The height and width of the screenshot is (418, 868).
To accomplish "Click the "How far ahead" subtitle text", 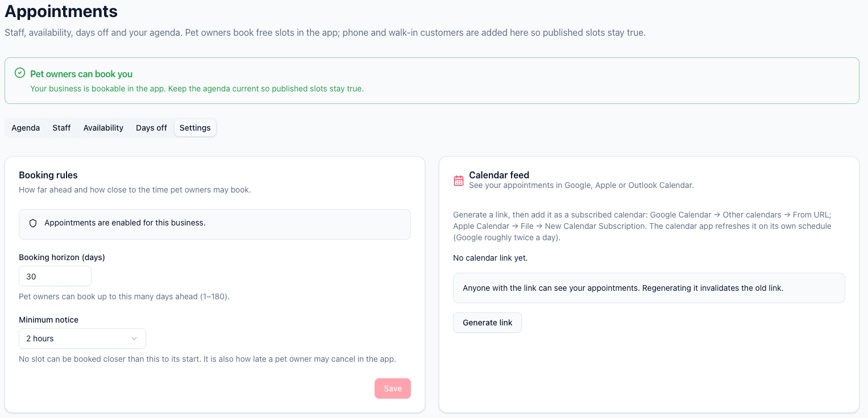I will [x=135, y=190].
